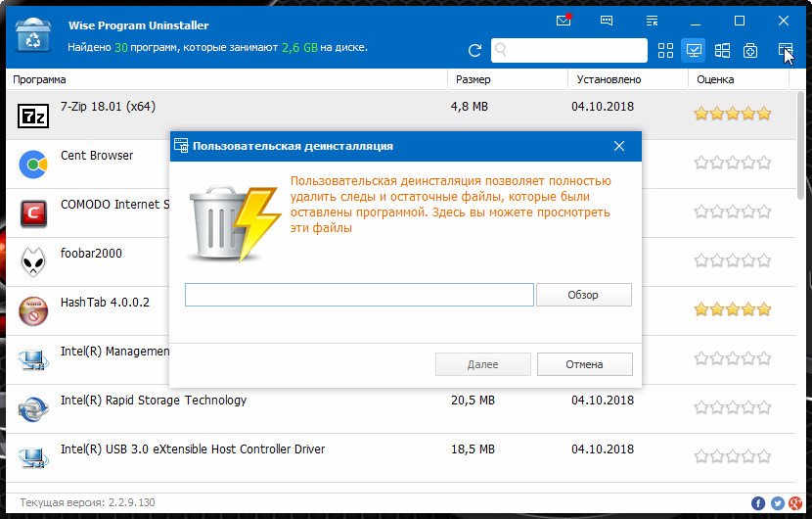Select the foobar2000 alien icon
The height and width of the screenshot is (519, 812).
click(x=33, y=261)
